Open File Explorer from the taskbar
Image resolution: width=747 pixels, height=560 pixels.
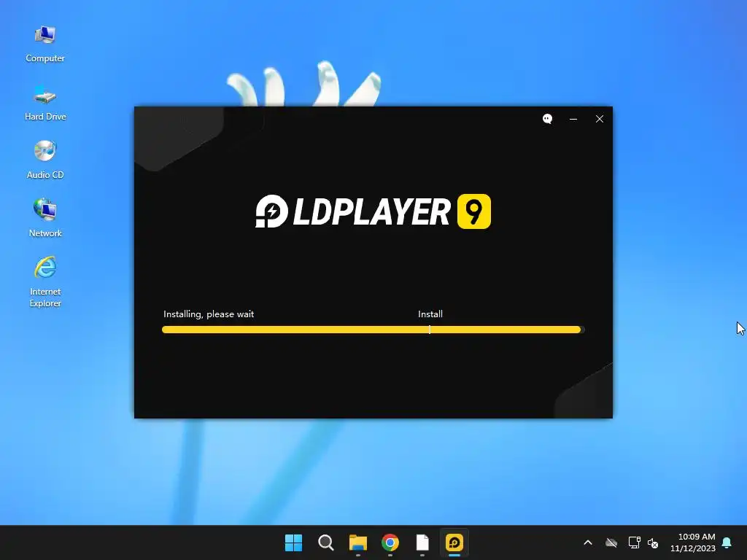[357, 542]
